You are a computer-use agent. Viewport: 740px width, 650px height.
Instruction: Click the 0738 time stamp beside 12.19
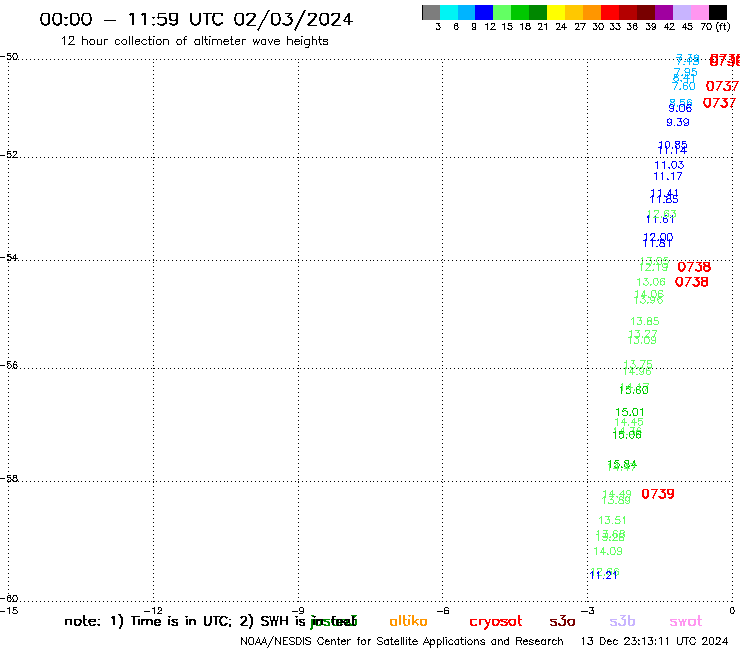694,267
